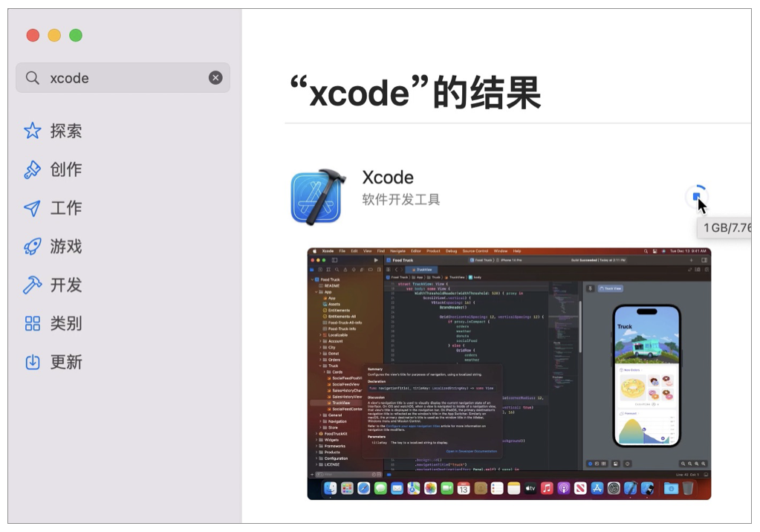Focus the search field containing xcode
760x532 pixels.
pos(123,77)
